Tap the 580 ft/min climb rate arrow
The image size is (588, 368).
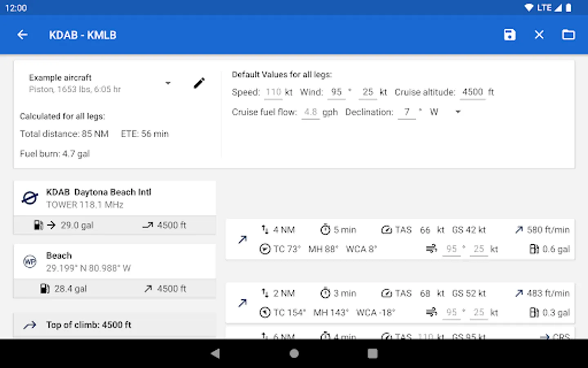click(519, 230)
